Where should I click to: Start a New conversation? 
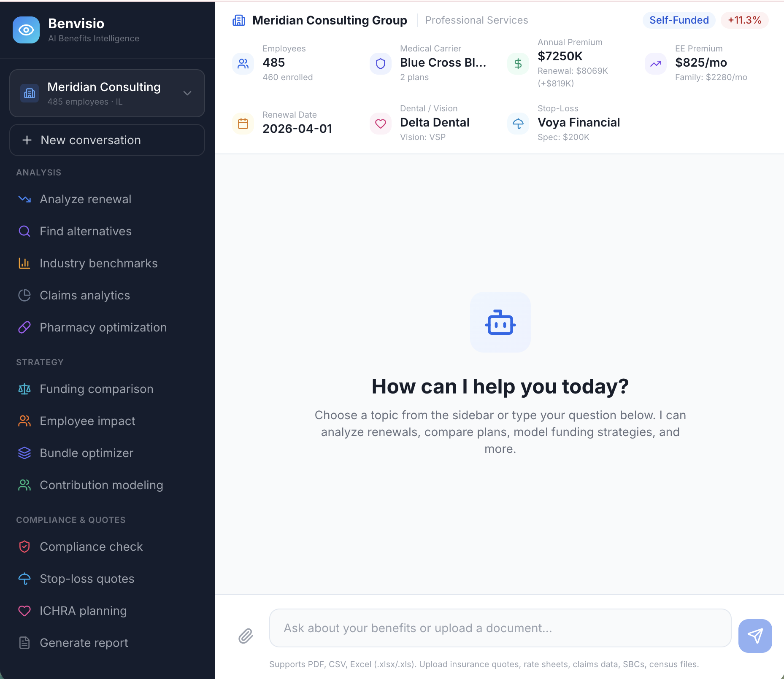pos(107,140)
